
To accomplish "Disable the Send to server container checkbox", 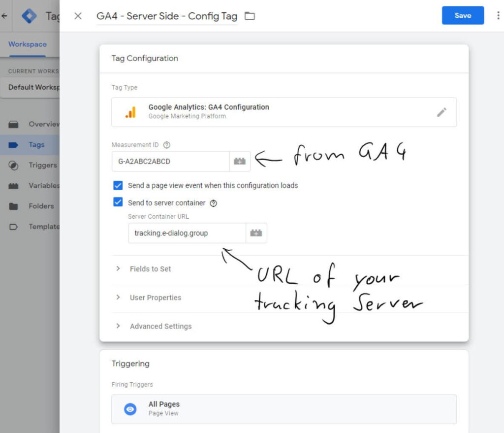I will (118, 202).
